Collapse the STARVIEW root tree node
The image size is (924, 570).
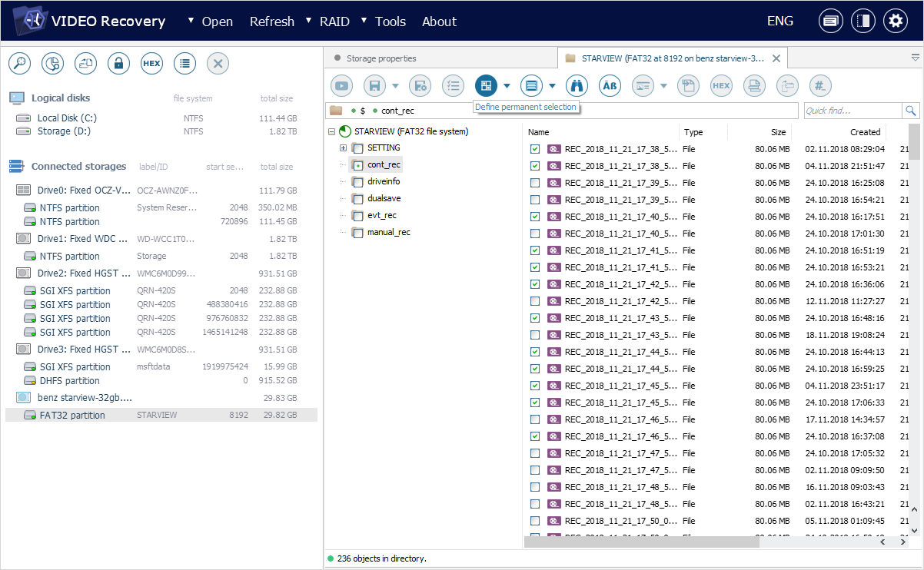pyautogui.click(x=332, y=132)
